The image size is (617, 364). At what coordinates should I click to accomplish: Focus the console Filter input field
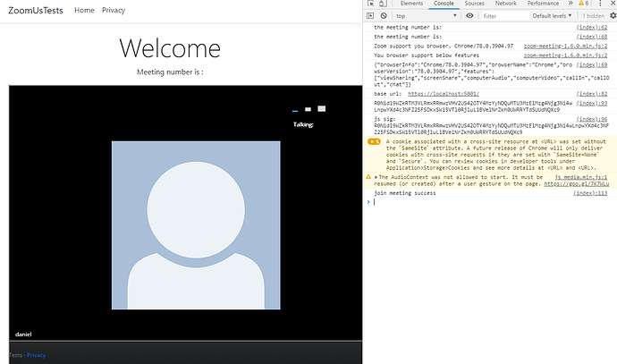click(x=505, y=16)
